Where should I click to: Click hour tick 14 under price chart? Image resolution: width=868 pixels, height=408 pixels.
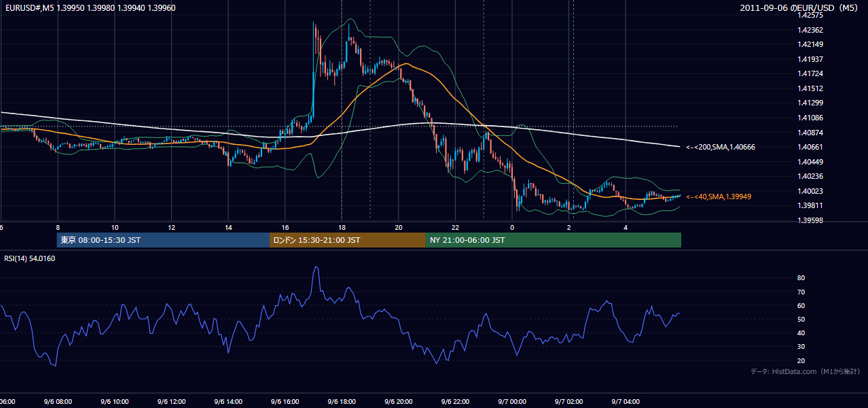click(228, 227)
